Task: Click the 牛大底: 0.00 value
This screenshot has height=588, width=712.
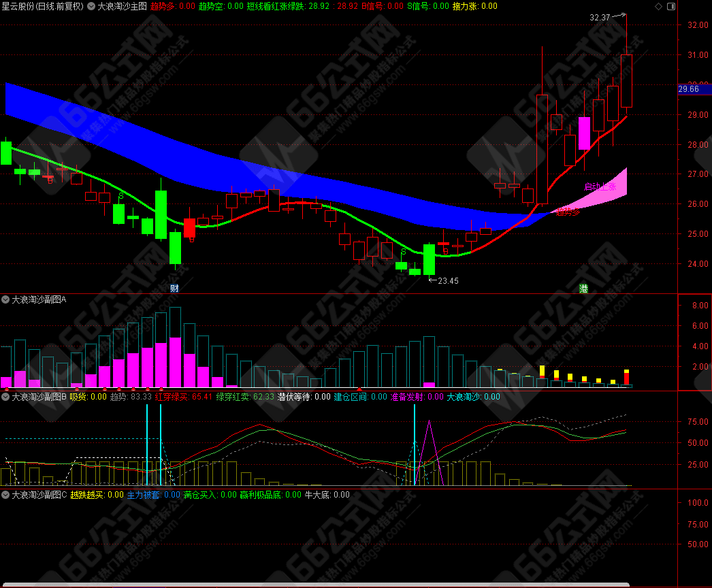Action: click(x=327, y=495)
